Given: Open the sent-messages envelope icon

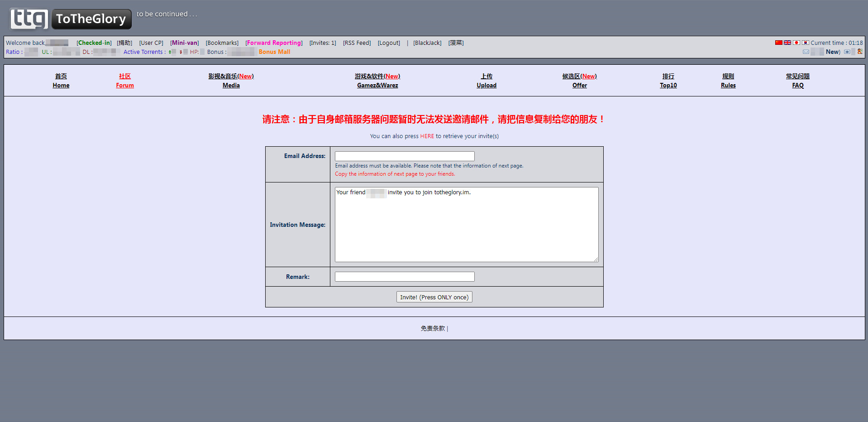Looking at the screenshot, I should pyautogui.click(x=847, y=52).
